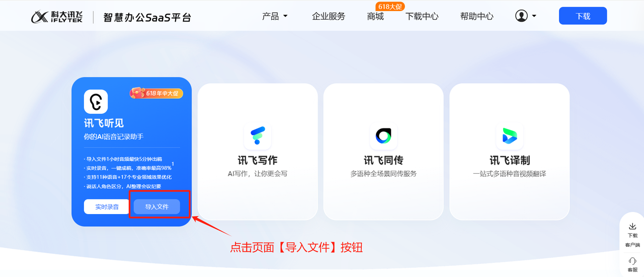Click the 下载客户端 download icon at right edge
644x277 pixels.
pos(632,227)
